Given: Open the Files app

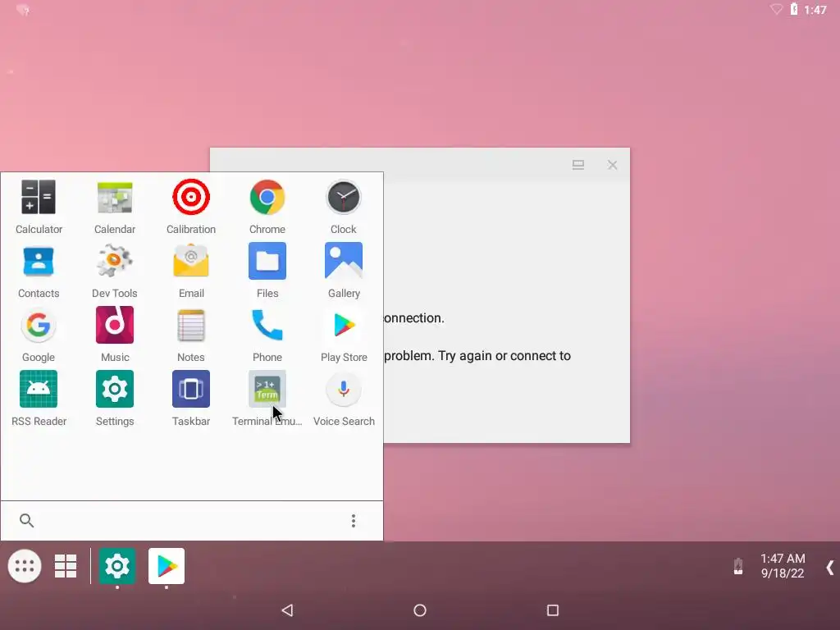Looking at the screenshot, I should pos(267,271).
